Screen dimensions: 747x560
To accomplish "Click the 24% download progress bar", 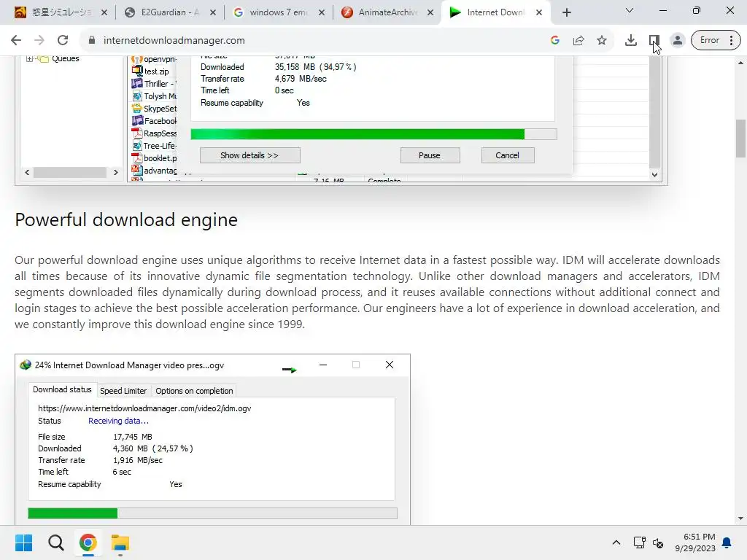I will click(x=212, y=513).
